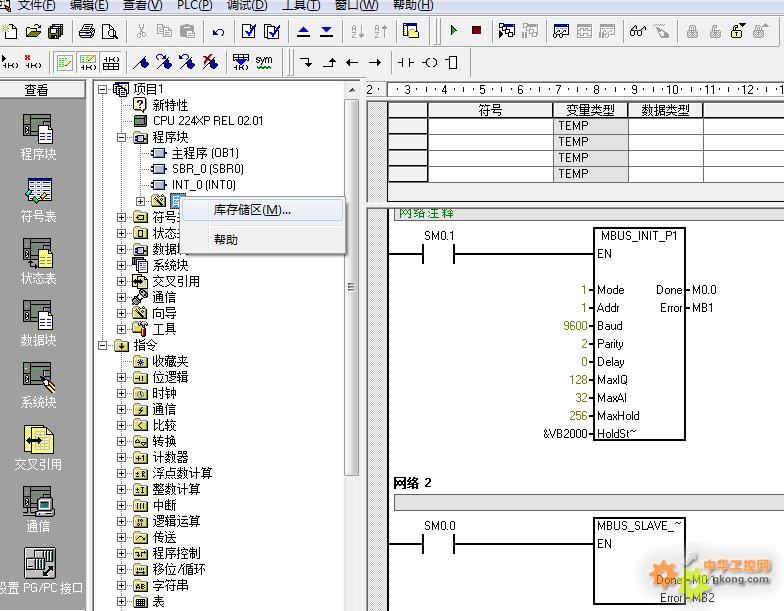Open the 窗口(W) menu

pos(356,6)
